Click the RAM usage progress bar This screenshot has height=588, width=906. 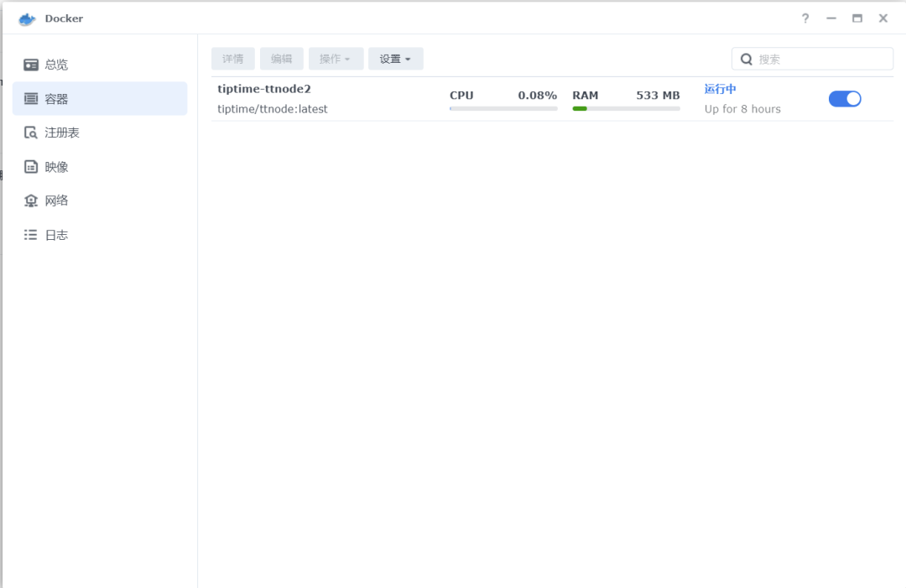(x=626, y=108)
